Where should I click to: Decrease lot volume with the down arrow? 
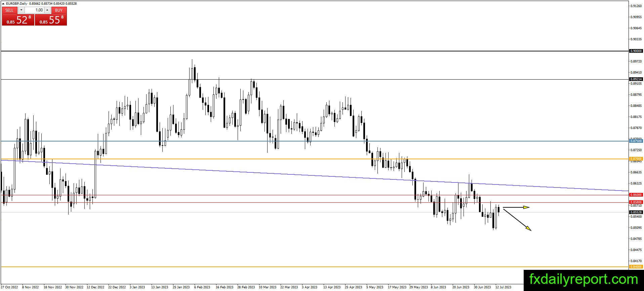[x=21, y=10]
